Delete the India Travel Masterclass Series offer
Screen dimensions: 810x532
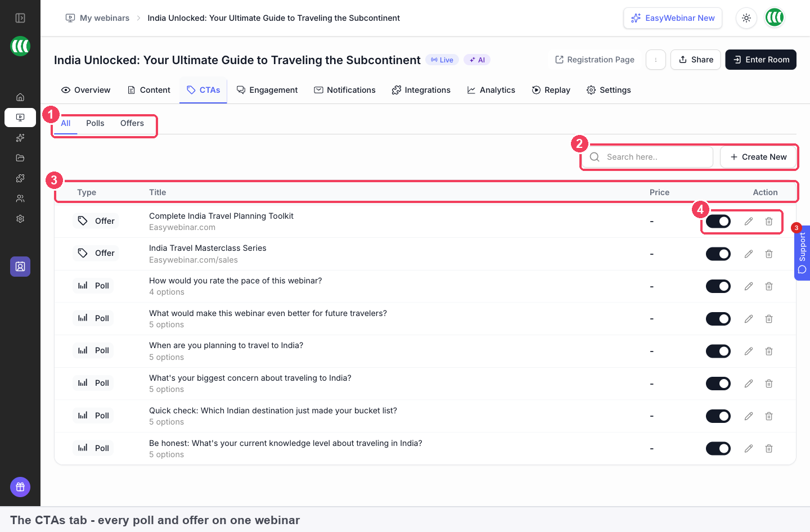[769, 254]
